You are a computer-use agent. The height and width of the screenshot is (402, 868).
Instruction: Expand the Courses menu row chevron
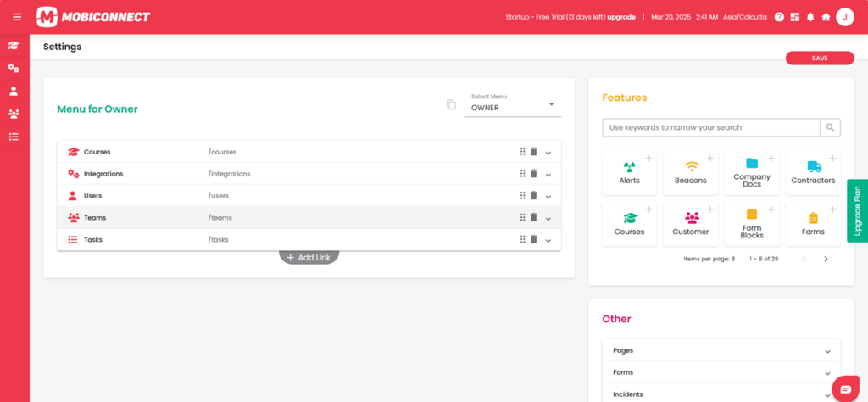coord(548,153)
